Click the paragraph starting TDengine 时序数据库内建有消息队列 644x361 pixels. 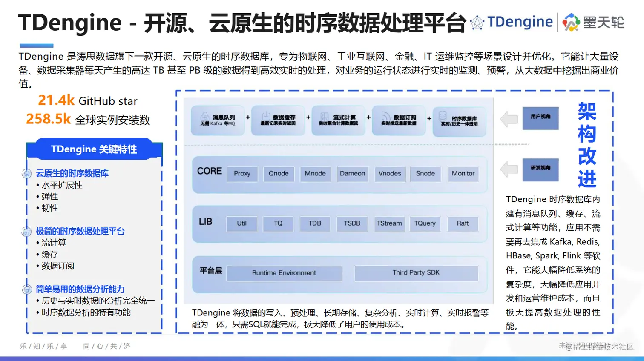coord(553,263)
